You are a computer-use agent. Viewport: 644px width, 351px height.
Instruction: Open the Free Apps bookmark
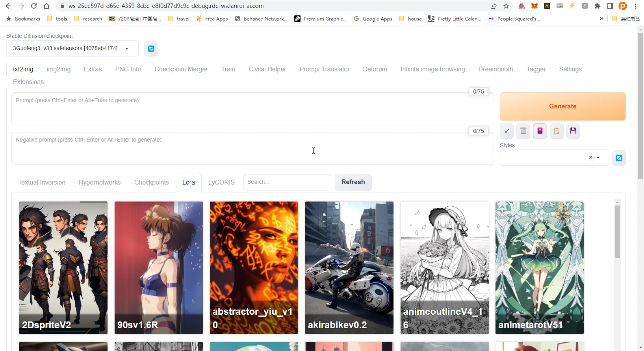pos(212,19)
